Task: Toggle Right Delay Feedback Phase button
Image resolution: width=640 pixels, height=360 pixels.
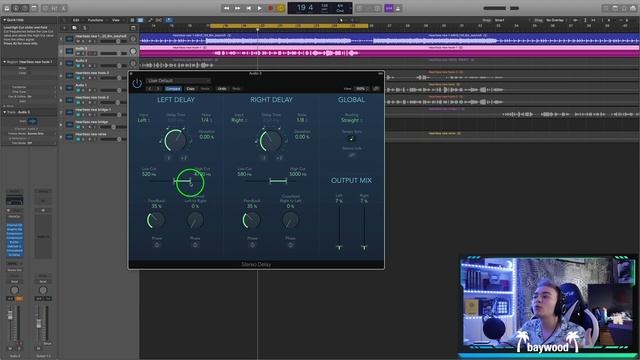Action: 252,245
